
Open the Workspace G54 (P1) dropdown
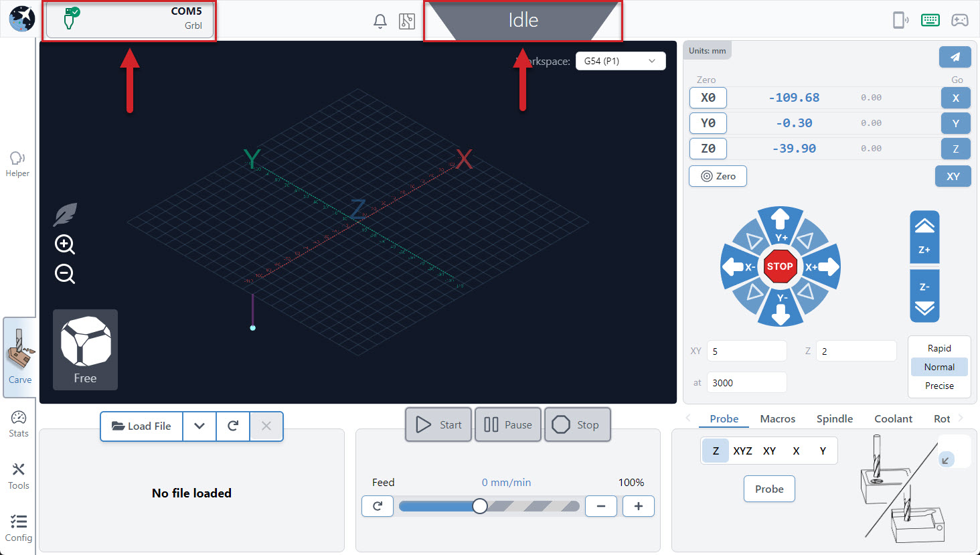[620, 61]
